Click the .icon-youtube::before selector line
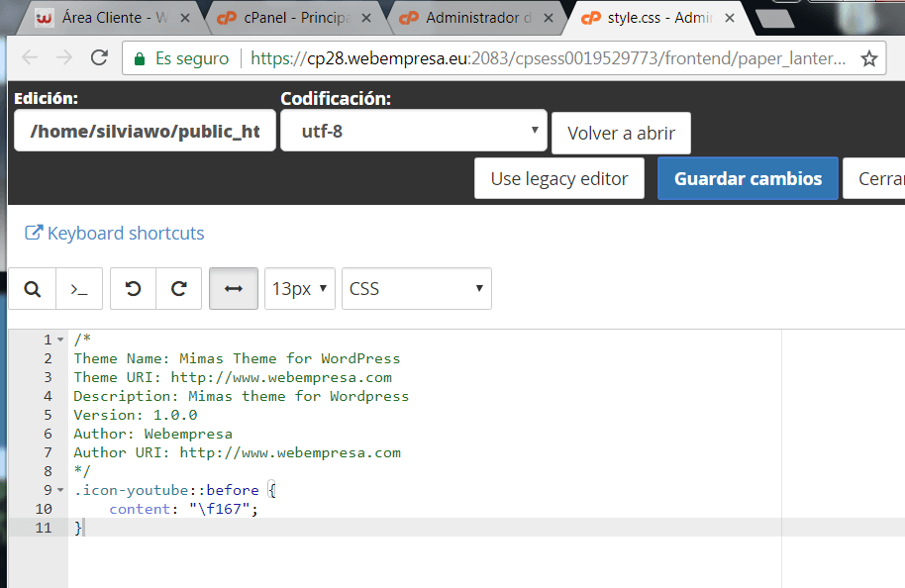905x588 pixels. 175,490
